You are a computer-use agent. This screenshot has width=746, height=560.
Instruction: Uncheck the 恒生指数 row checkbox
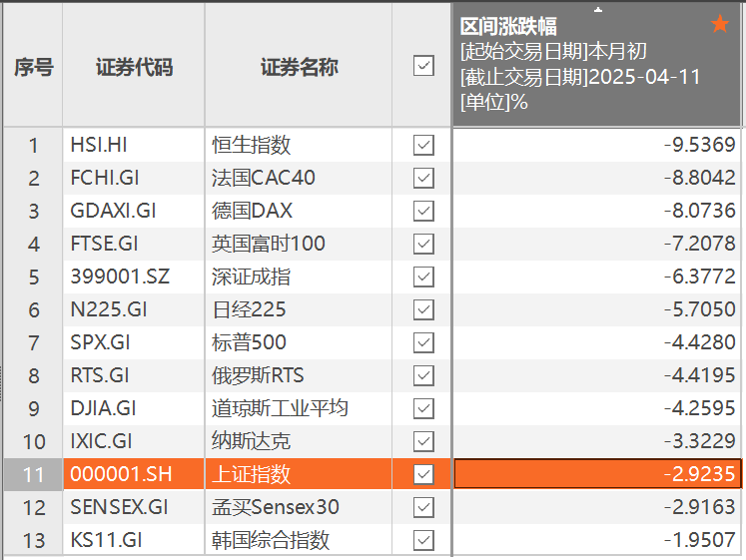(423, 145)
